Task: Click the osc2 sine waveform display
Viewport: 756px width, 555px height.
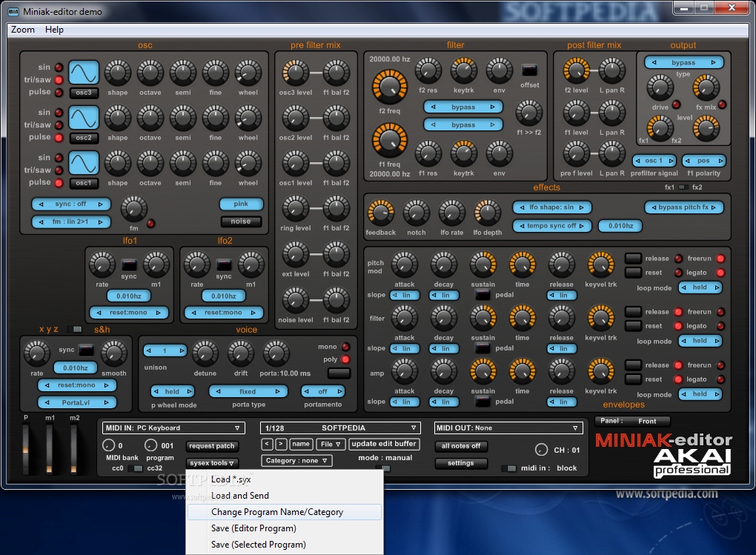Action: coord(84,118)
